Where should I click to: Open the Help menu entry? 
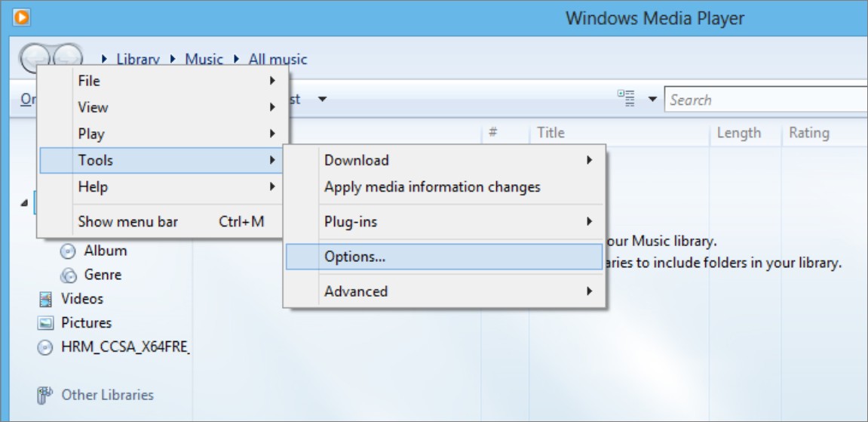162,186
